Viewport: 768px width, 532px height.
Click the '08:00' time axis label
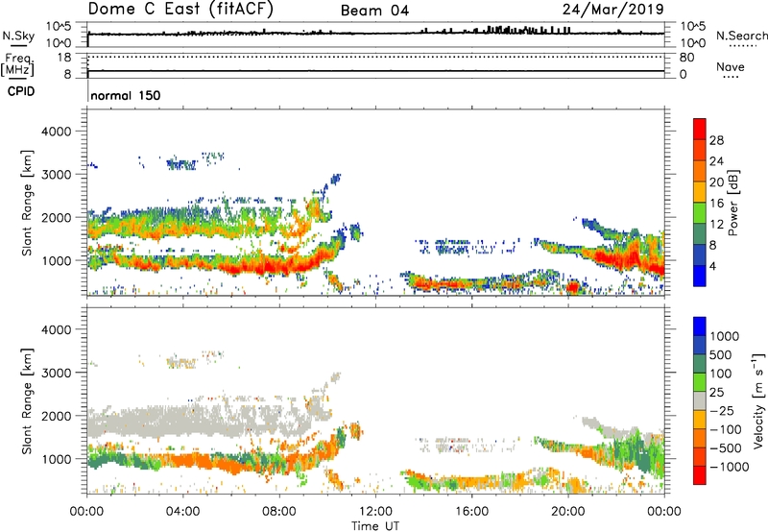tap(279, 512)
